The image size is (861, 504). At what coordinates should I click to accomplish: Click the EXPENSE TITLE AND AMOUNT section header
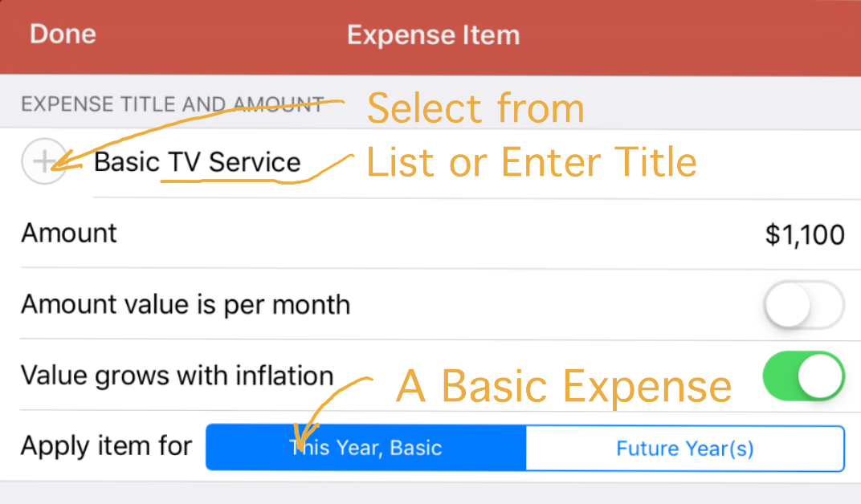coord(172,104)
